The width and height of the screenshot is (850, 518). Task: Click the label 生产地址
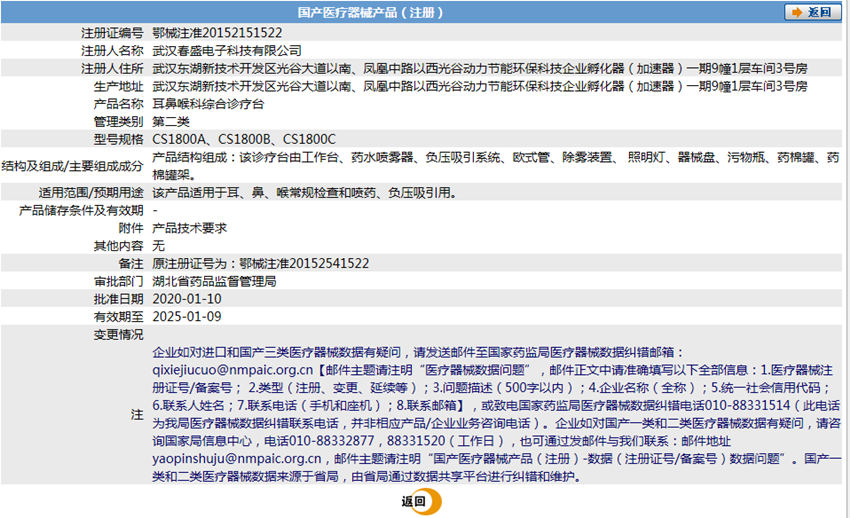[118, 86]
